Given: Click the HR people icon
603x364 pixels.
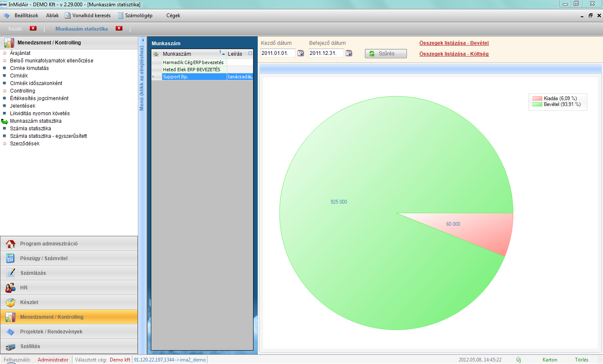Looking at the screenshot, I should (10, 288).
